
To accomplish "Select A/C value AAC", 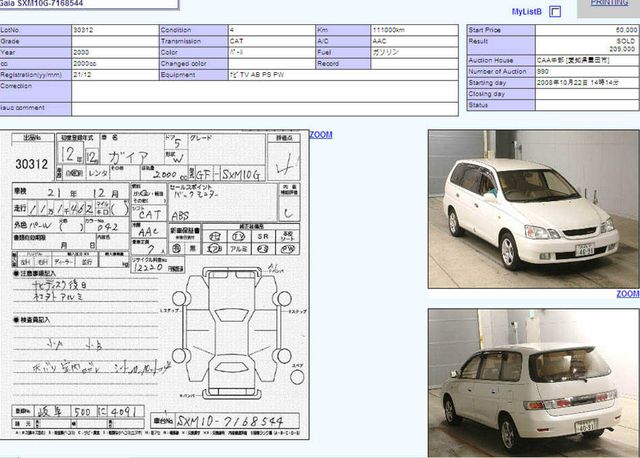I will click(379, 41).
